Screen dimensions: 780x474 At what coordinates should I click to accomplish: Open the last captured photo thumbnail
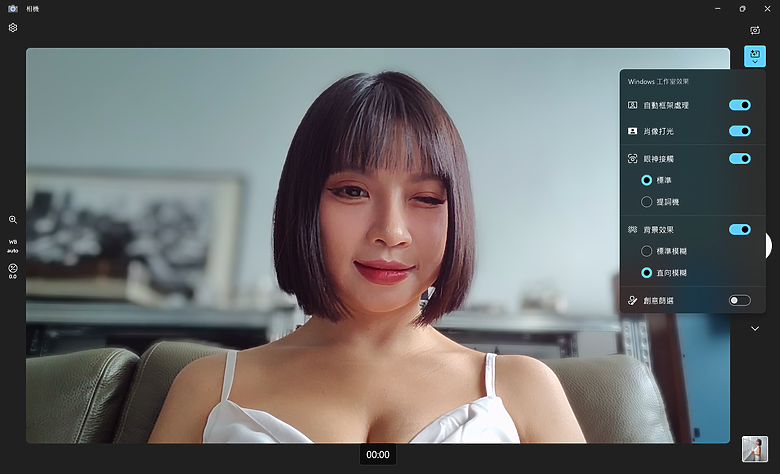755,449
